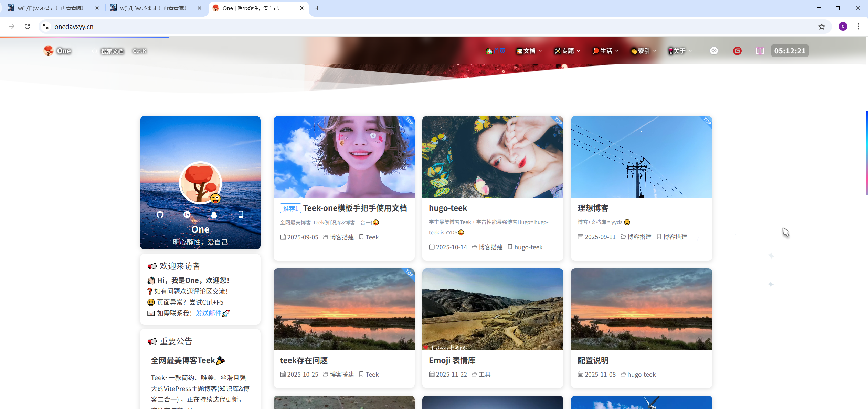Viewport: 868px width, 409px height.
Task: Reload the page
Action: tap(28, 27)
